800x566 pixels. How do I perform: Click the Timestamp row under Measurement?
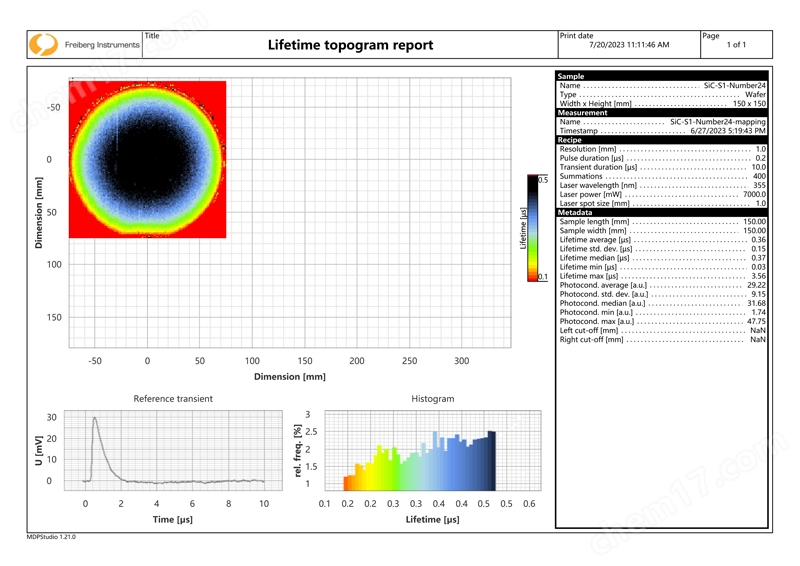pos(662,131)
